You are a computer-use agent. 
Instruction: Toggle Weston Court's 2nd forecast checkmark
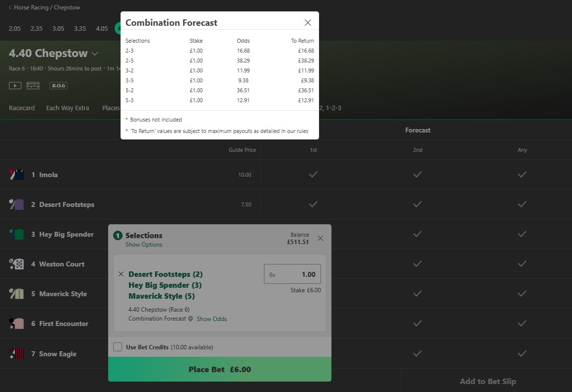pyautogui.click(x=417, y=264)
